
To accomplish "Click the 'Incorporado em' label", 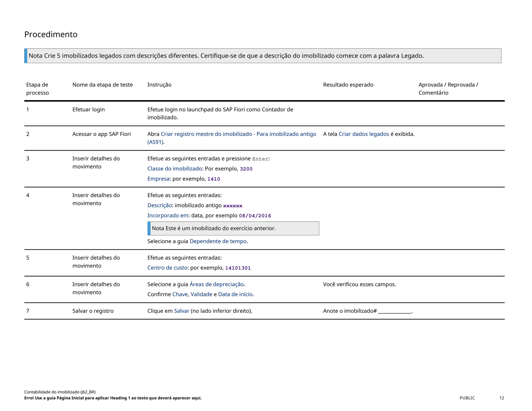I will (168, 215).
